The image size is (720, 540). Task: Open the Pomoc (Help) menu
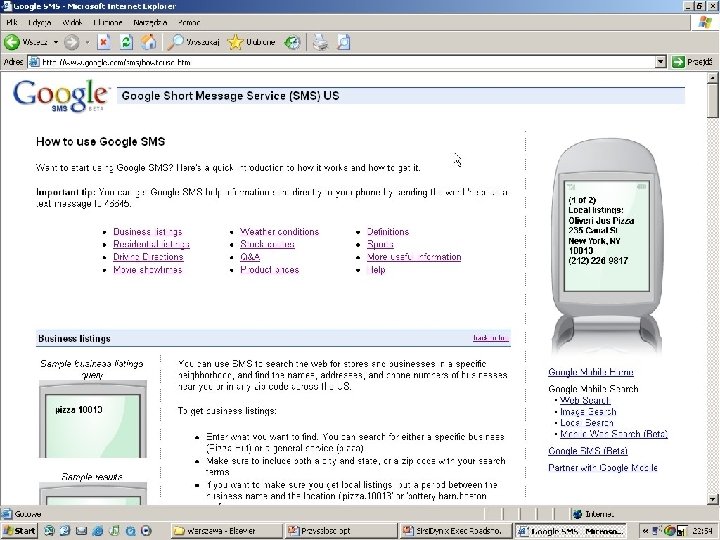[x=189, y=22]
